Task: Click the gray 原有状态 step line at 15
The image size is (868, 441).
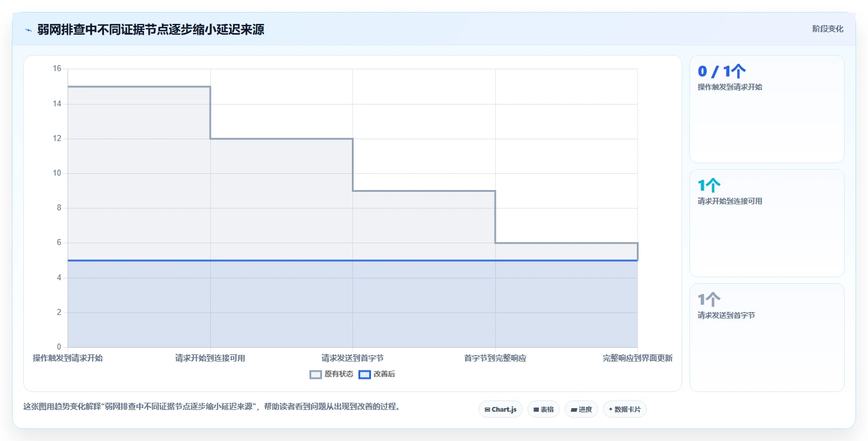Action: click(139, 87)
